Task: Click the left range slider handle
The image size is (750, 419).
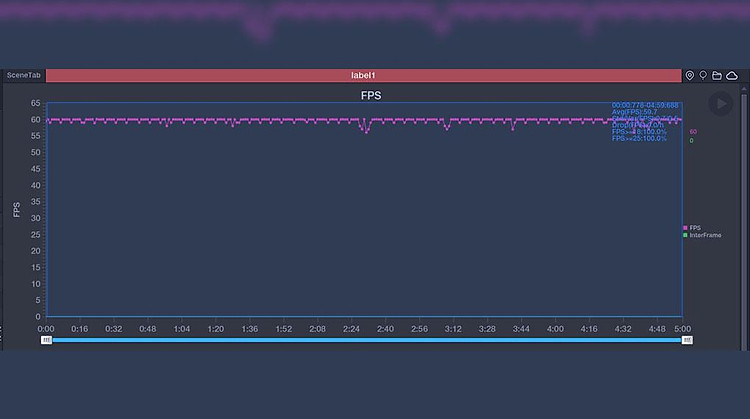Action: pyautogui.click(x=46, y=340)
